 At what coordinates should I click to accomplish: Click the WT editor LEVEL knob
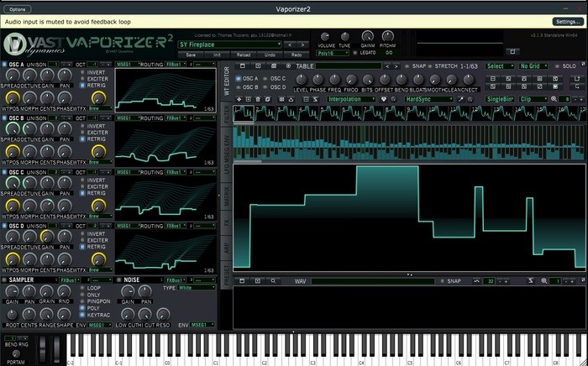tap(301, 80)
